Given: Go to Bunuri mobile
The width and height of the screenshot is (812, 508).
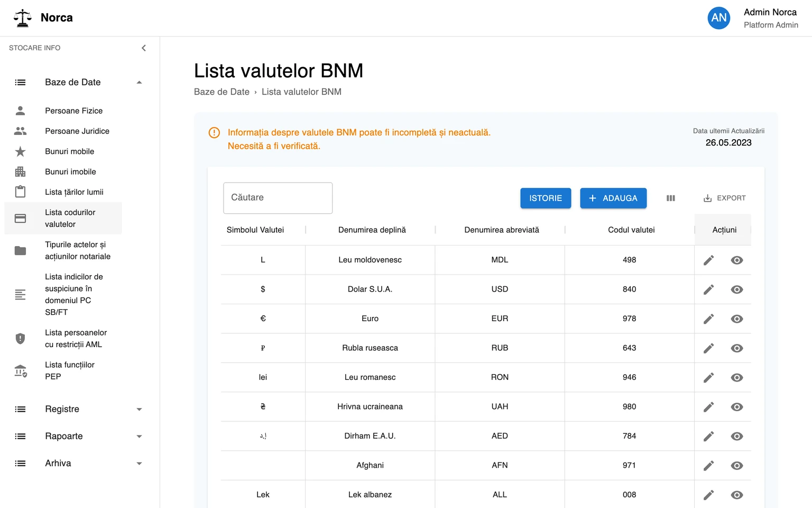Looking at the screenshot, I should coord(70,151).
